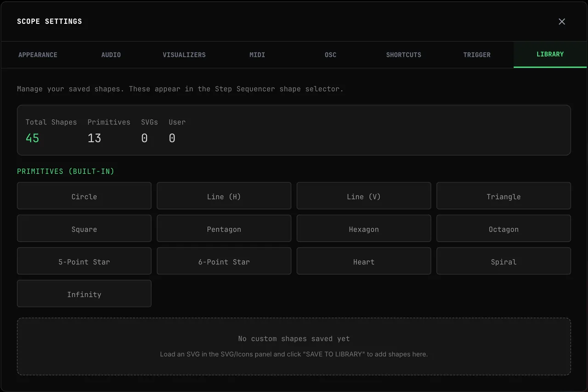Viewport: 588px width, 392px height.
Task: Click the Square primitive shape
Action: pos(84,229)
